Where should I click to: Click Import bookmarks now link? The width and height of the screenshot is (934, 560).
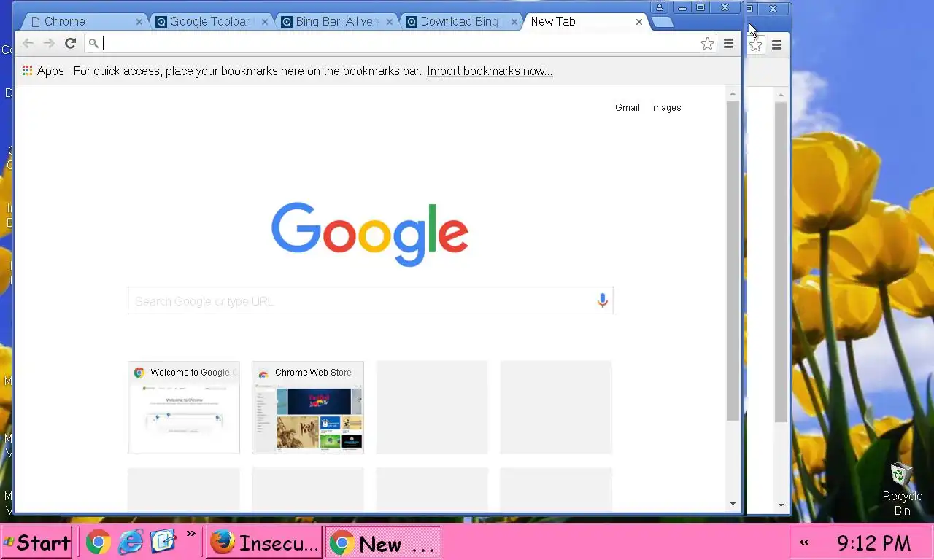click(490, 71)
